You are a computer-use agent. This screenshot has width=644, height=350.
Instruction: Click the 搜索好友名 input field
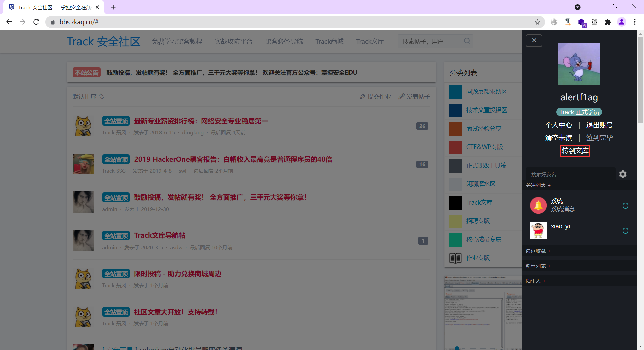tap(571, 174)
